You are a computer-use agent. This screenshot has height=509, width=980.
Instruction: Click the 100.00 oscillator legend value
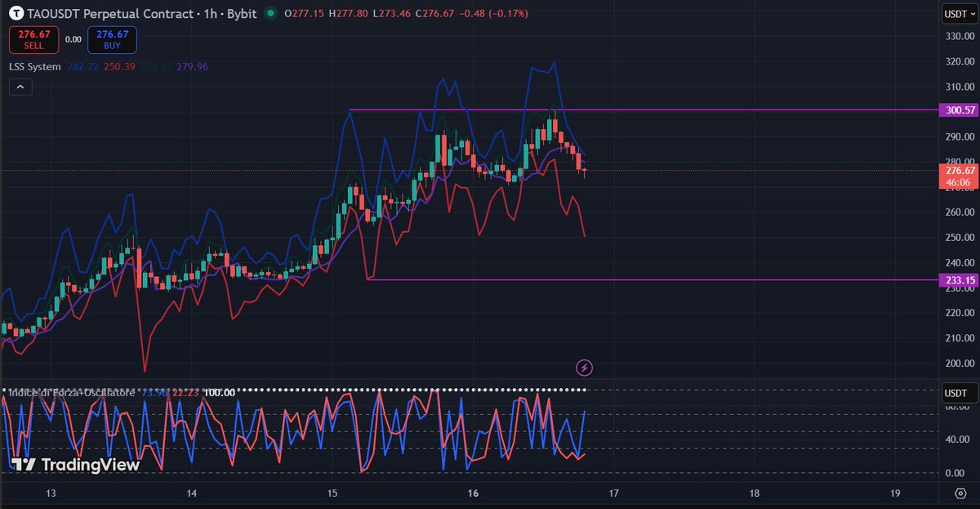click(x=219, y=392)
